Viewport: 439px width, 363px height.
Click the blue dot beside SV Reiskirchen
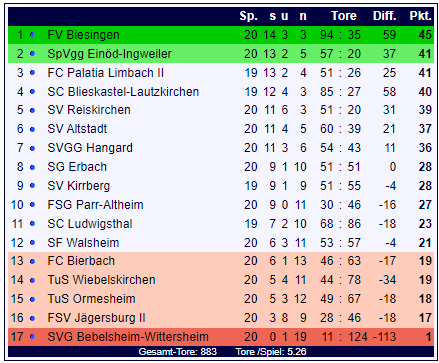tap(32, 110)
